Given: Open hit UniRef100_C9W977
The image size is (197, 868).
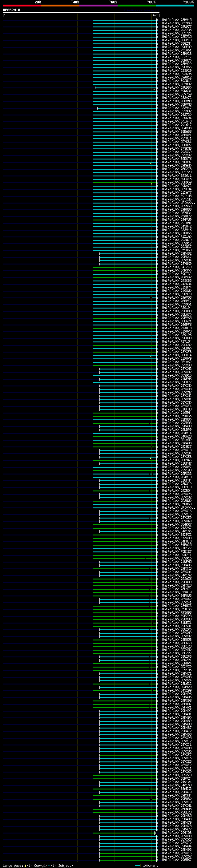Looking at the screenshot, I should pos(177,26).
